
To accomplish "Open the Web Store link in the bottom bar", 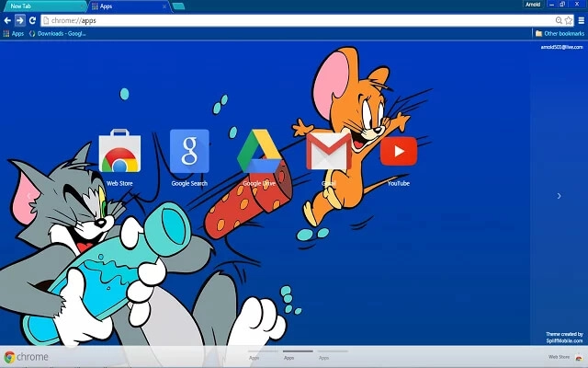I will coord(566,357).
